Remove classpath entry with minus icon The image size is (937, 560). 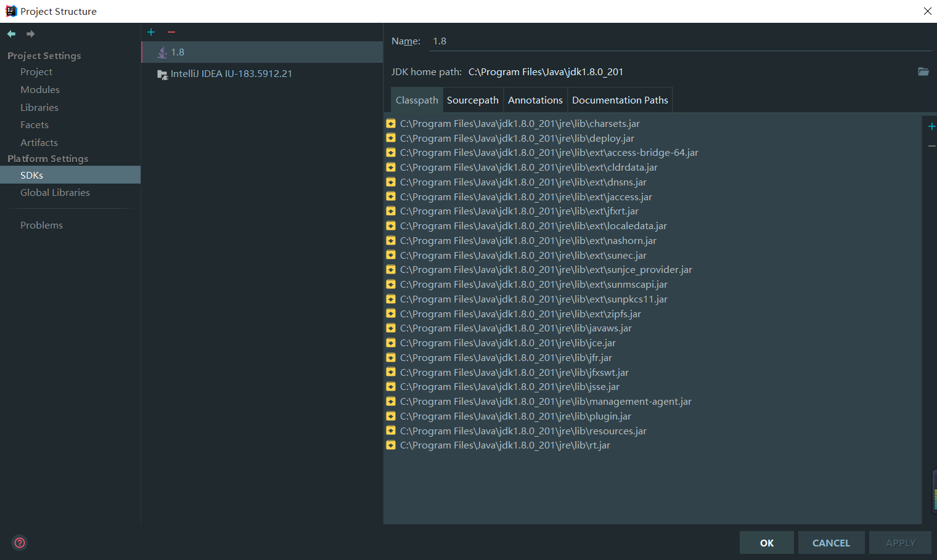[x=931, y=146]
